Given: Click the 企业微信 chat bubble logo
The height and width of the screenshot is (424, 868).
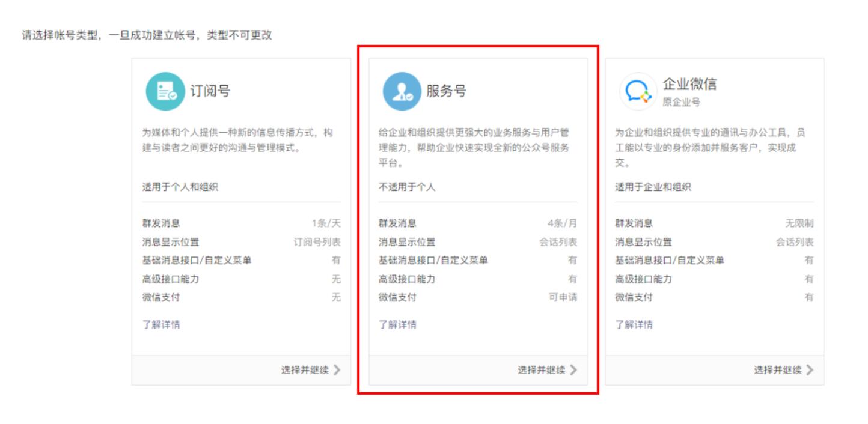Looking at the screenshot, I should [638, 91].
